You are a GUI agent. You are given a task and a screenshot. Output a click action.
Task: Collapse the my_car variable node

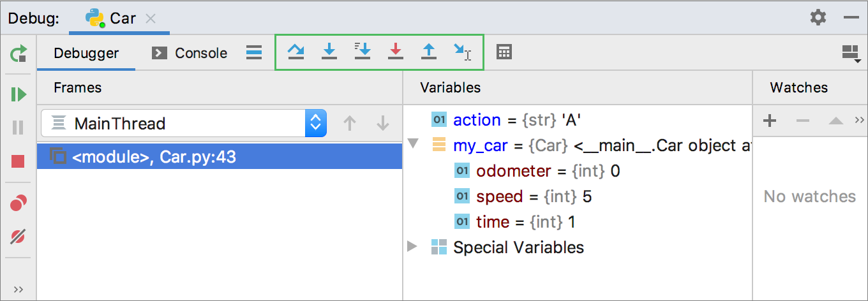point(413,145)
